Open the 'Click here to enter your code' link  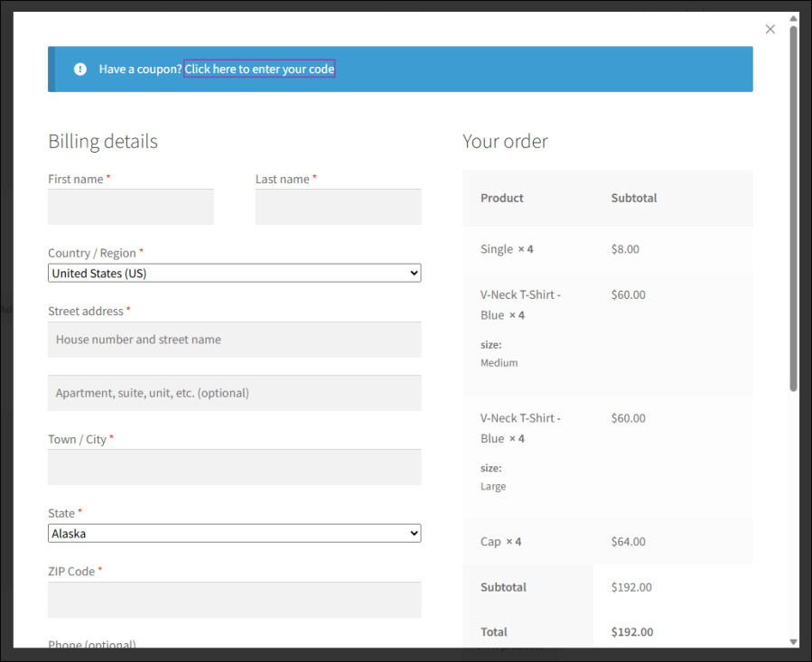click(x=259, y=69)
